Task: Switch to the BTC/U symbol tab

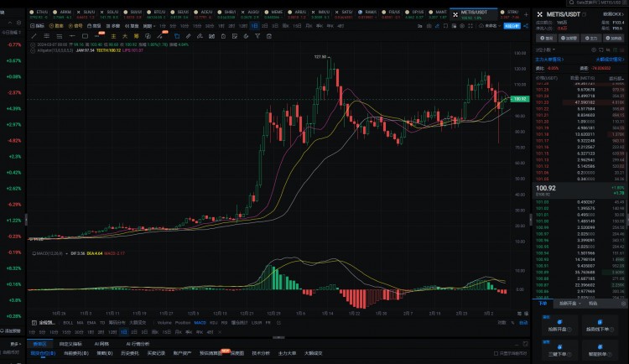Action: [157, 14]
